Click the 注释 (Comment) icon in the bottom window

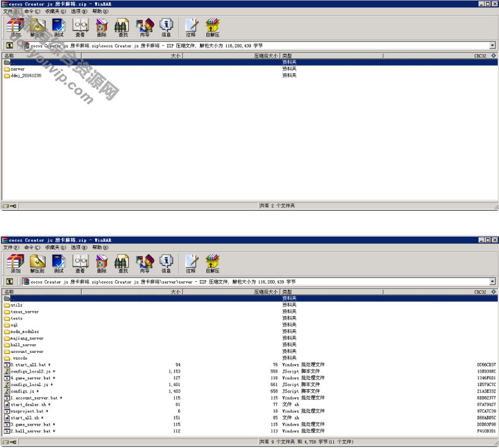point(191,264)
